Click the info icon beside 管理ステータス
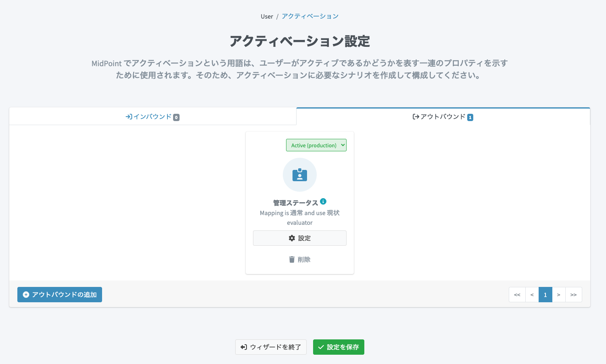This screenshot has height=364, width=606. tap(323, 201)
